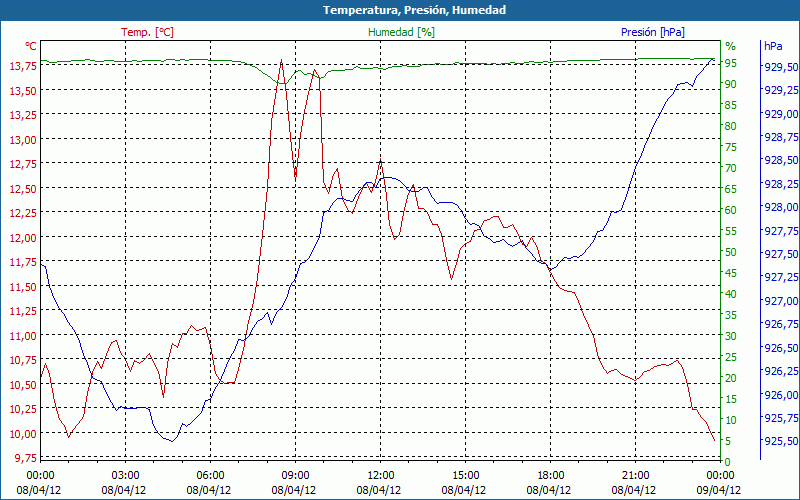This screenshot has height=500, width=800.
Task: Click temperature axis value '12,50'
Action: tap(23, 189)
